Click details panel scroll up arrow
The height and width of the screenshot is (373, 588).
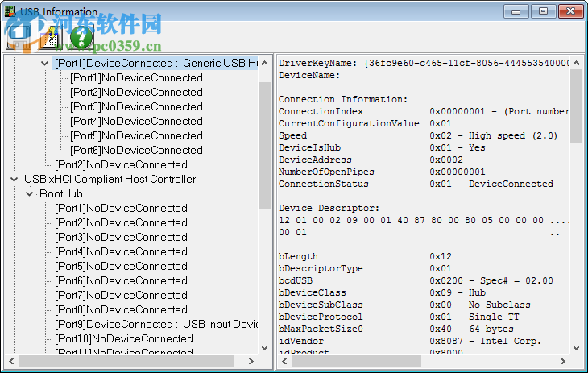coord(577,63)
